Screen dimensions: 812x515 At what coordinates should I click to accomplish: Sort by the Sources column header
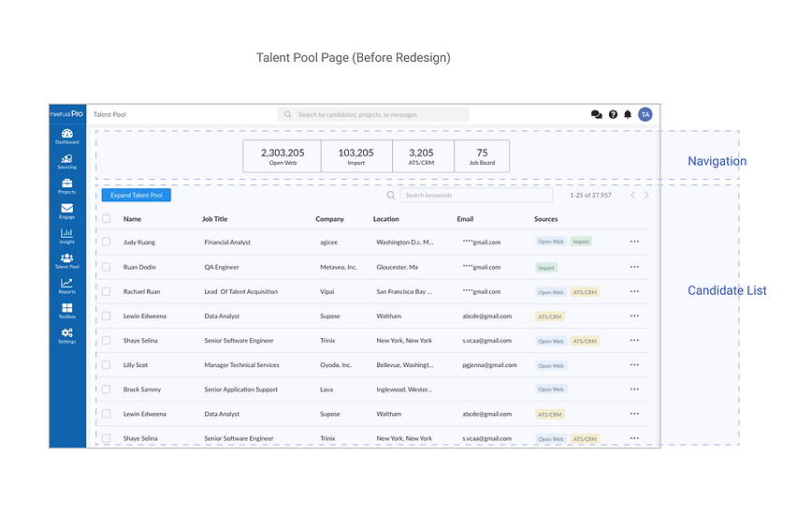[x=545, y=219]
